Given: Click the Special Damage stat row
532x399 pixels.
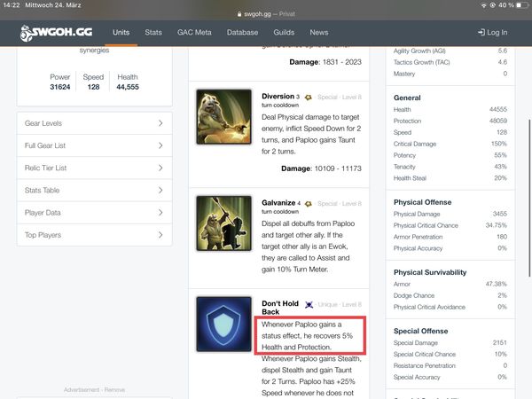Looking at the screenshot, I should (x=450, y=342).
